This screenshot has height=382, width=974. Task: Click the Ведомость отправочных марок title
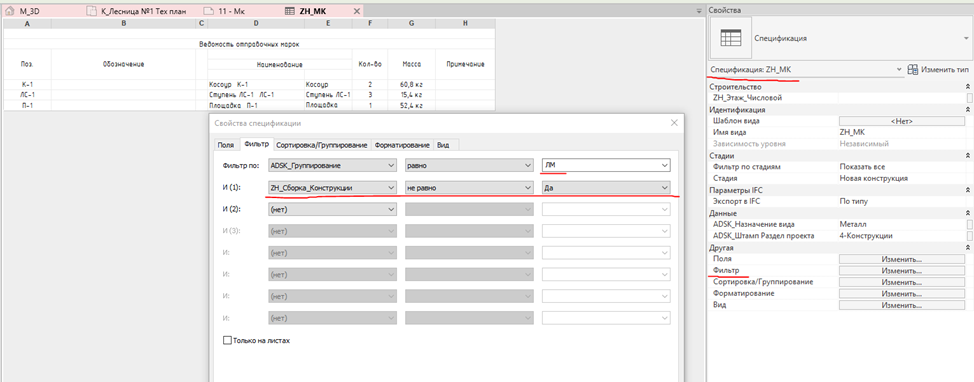pos(250,44)
